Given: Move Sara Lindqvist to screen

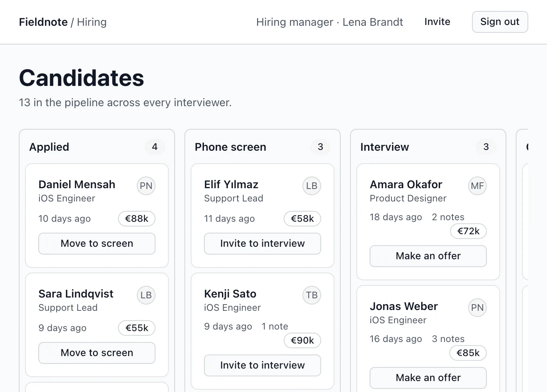Looking at the screenshot, I should click(x=97, y=353).
